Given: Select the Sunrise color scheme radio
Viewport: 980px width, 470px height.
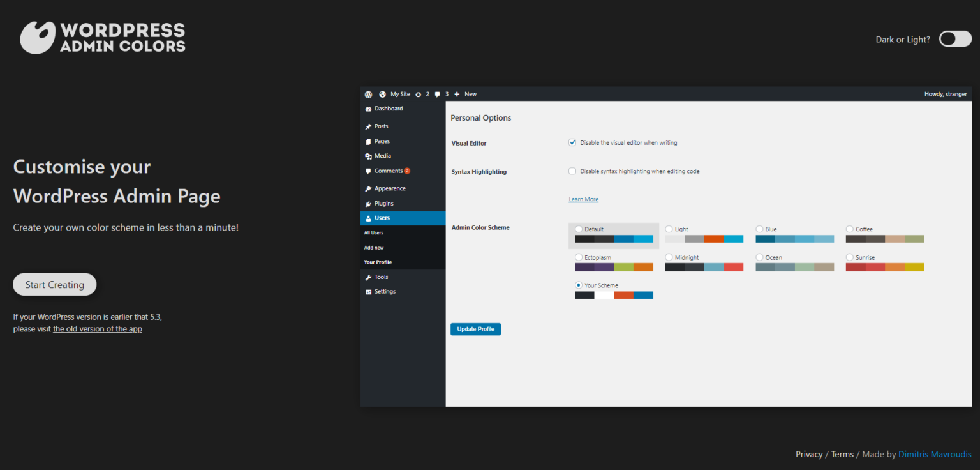Looking at the screenshot, I should pyautogui.click(x=850, y=257).
